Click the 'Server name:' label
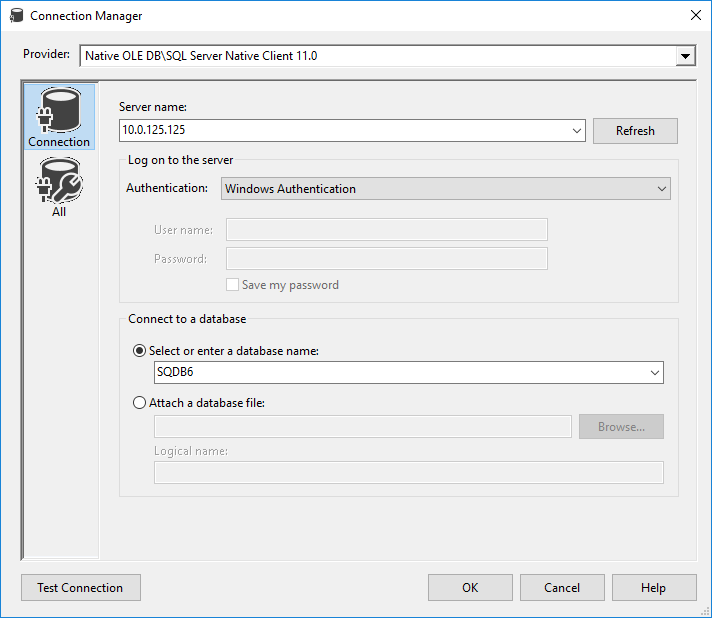 point(153,107)
